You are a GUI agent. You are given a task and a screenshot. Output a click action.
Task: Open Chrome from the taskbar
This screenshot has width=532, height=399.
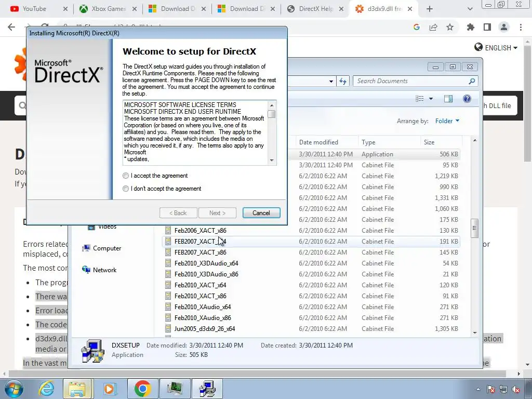(142, 389)
